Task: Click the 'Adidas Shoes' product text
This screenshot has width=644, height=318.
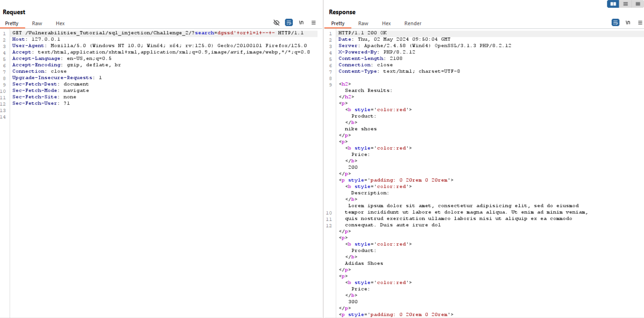Action: pyautogui.click(x=364, y=263)
